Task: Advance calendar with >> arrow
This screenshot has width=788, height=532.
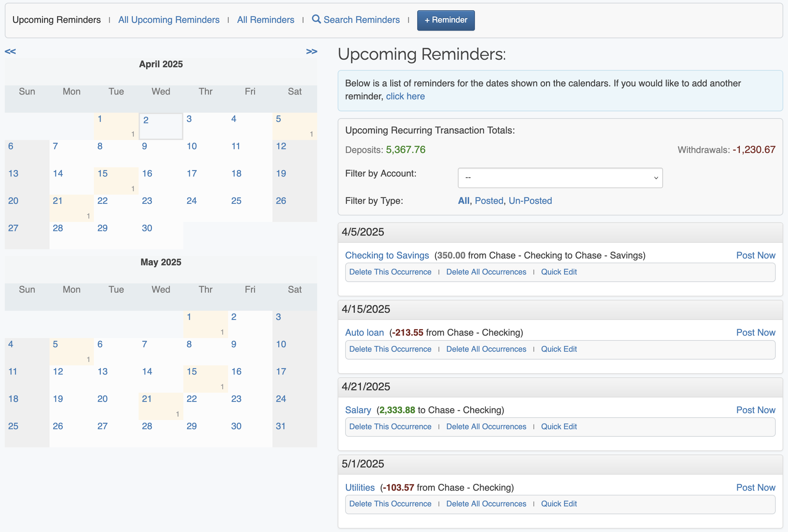Action: [311, 52]
